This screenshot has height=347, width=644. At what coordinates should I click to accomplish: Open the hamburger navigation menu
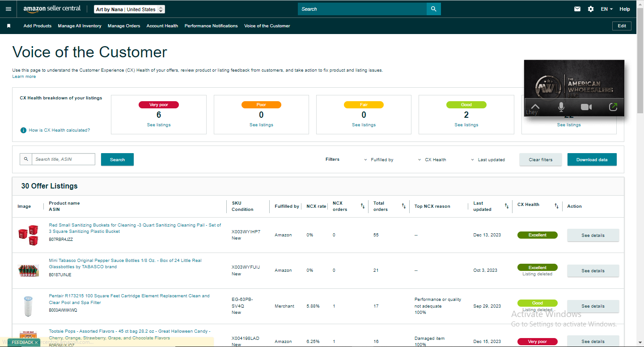[8, 9]
